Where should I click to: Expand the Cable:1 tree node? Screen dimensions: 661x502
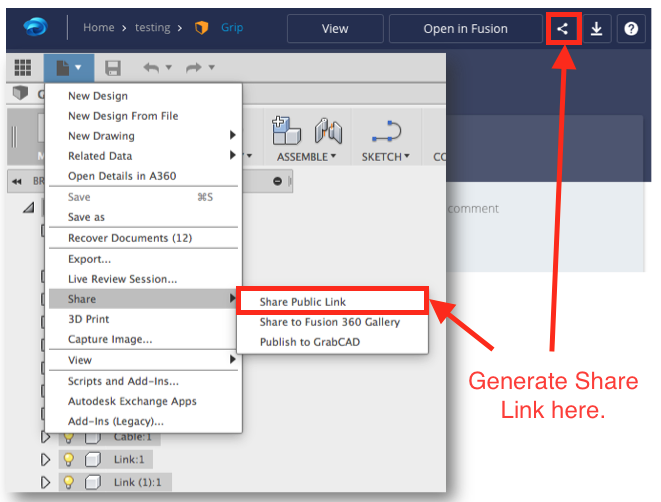45,437
